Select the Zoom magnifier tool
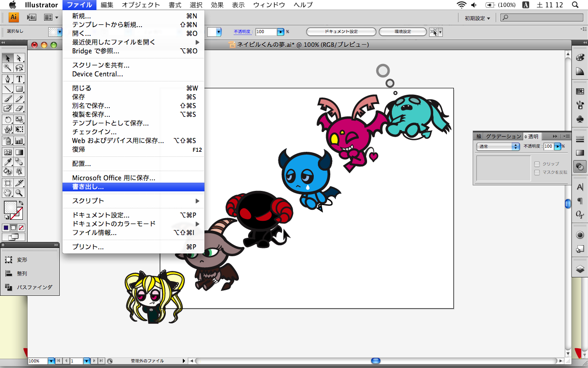588x368 pixels. 19,193
